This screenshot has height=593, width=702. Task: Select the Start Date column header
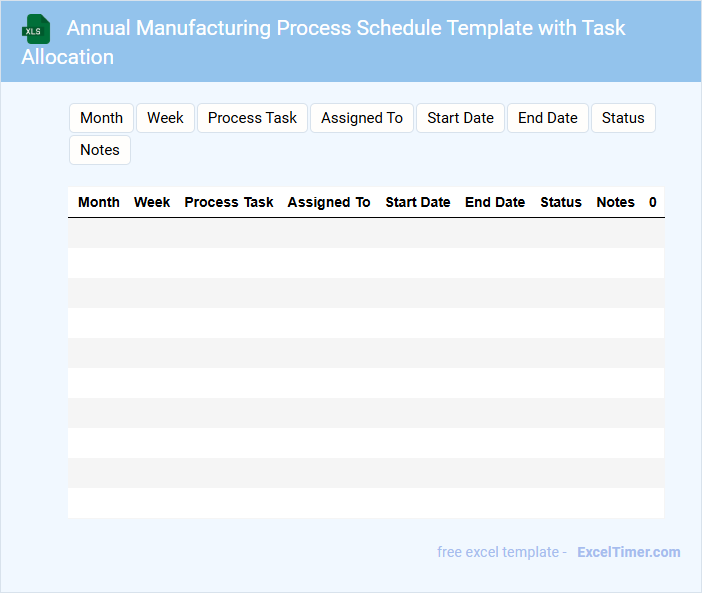click(418, 202)
